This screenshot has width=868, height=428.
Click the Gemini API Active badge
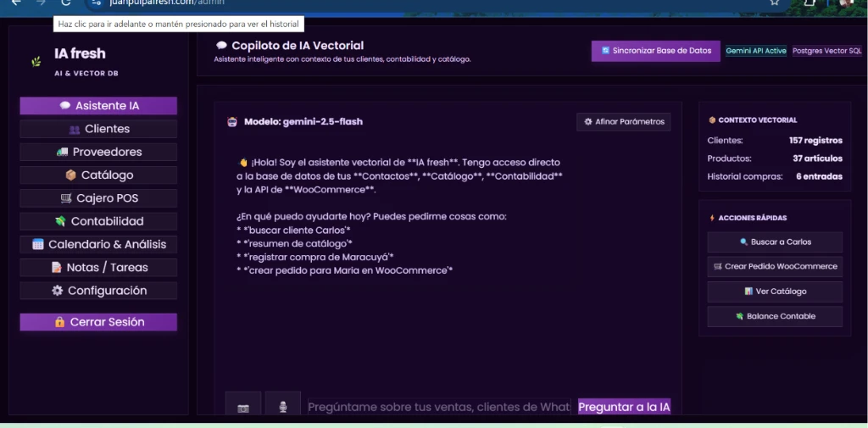pyautogui.click(x=755, y=50)
